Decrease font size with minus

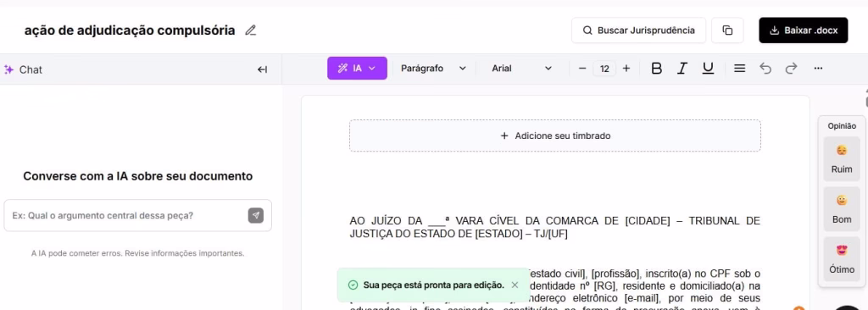[582, 69]
